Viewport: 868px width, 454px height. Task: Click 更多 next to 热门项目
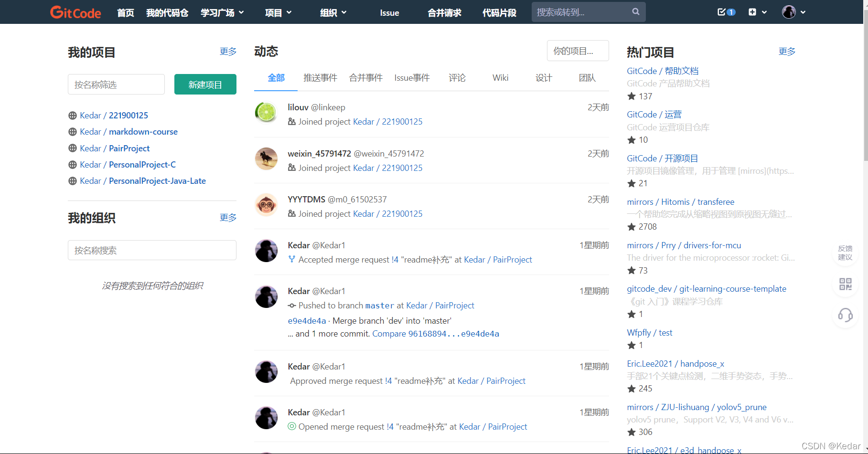tap(787, 52)
